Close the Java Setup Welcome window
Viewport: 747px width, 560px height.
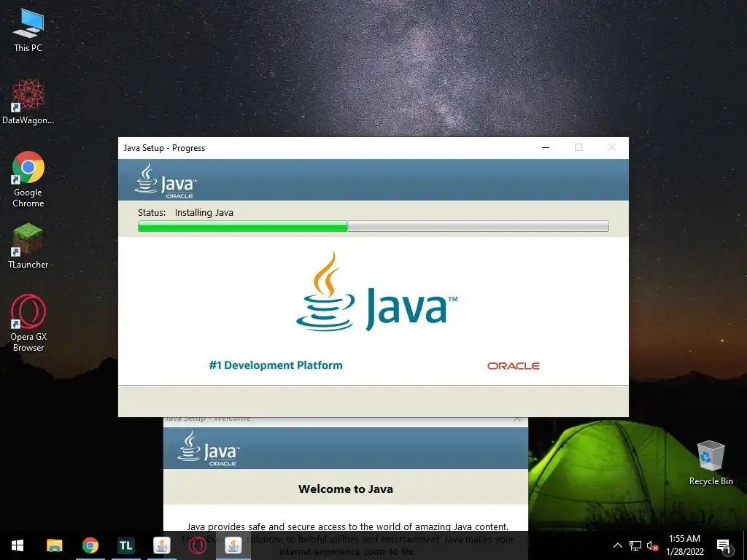pyautogui.click(x=517, y=419)
